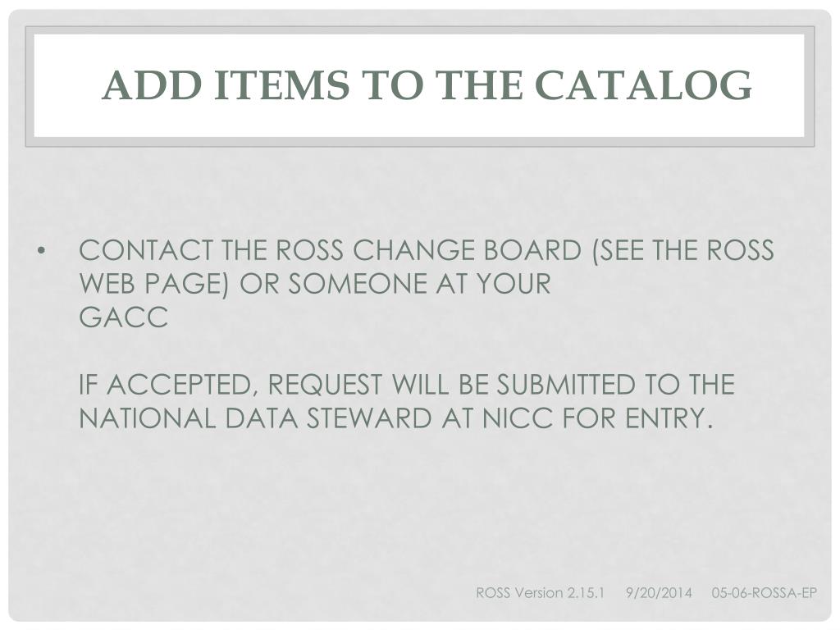Click the slide title "Add Items to the Catalog"
The image size is (840, 630).
point(427,84)
